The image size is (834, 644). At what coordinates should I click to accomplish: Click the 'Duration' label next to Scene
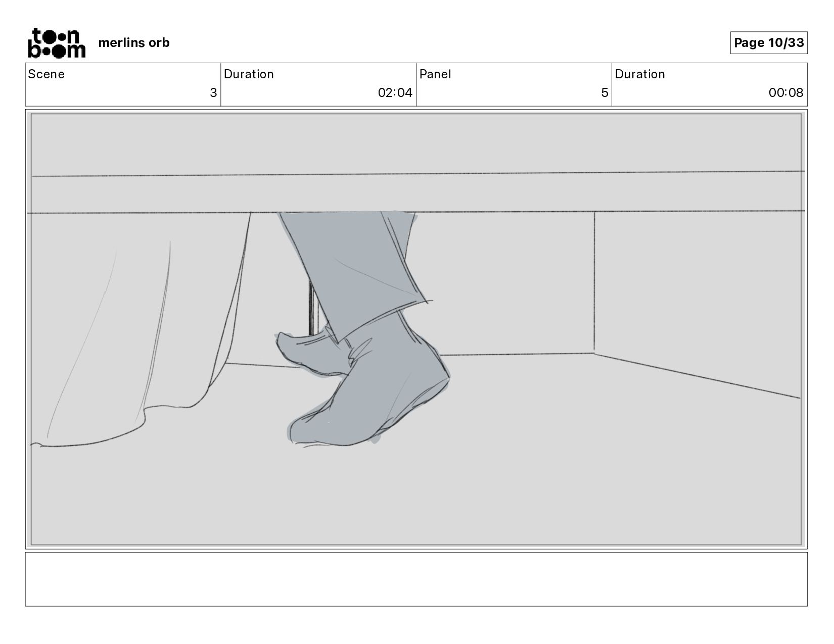point(249,74)
